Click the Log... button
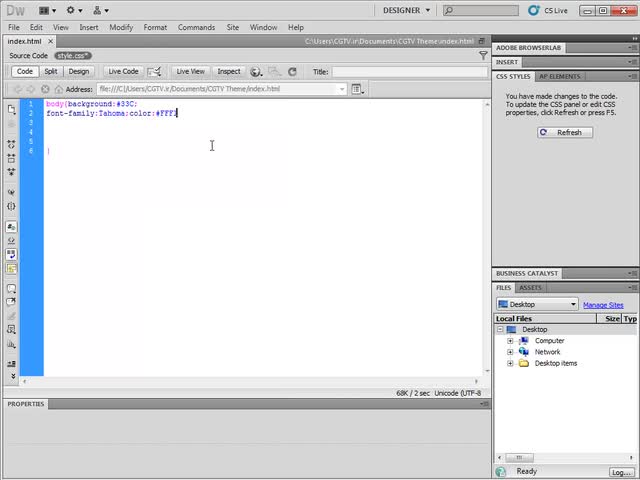This screenshot has height=480, width=640. (622, 472)
